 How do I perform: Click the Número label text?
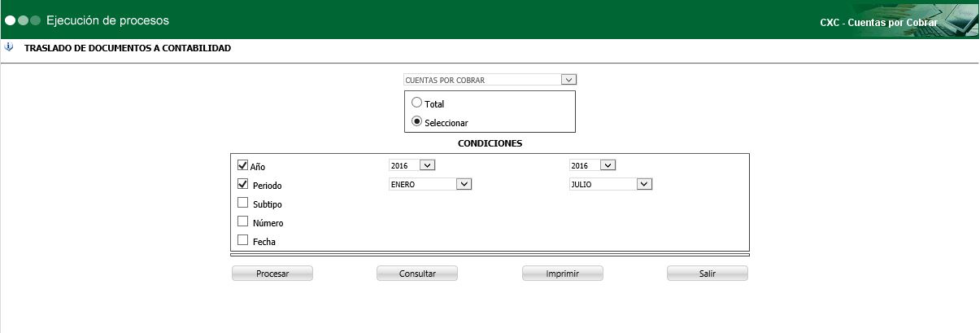pyautogui.click(x=268, y=223)
